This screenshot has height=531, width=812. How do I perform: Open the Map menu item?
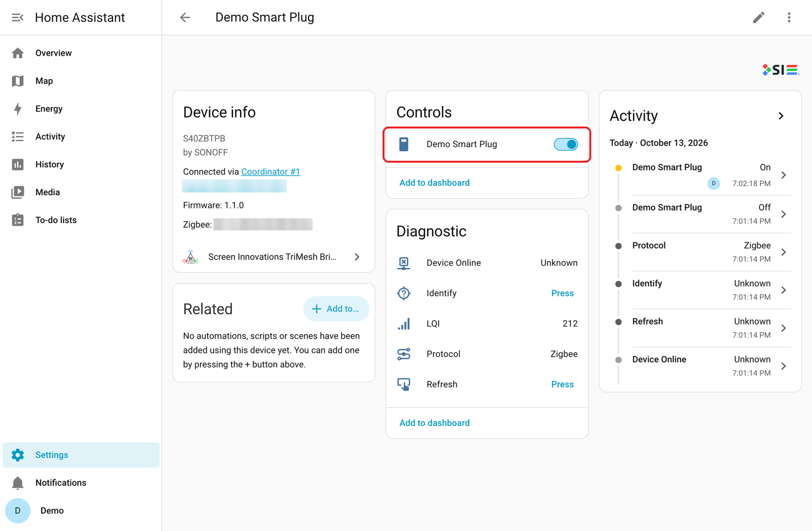tap(81, 81)
